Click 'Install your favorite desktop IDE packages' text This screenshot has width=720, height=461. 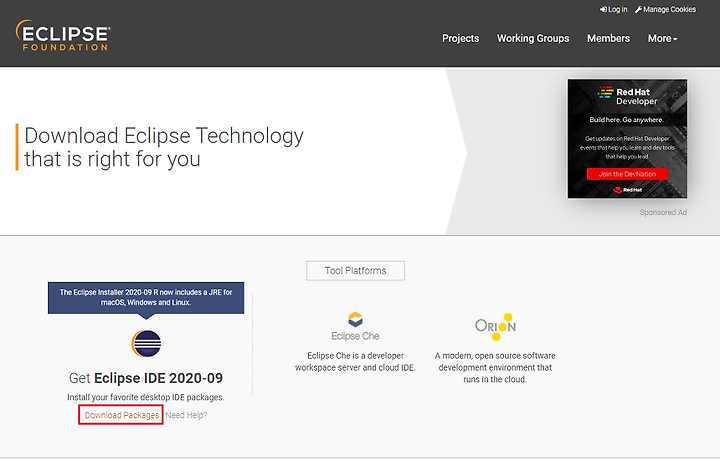pos(146,397)
